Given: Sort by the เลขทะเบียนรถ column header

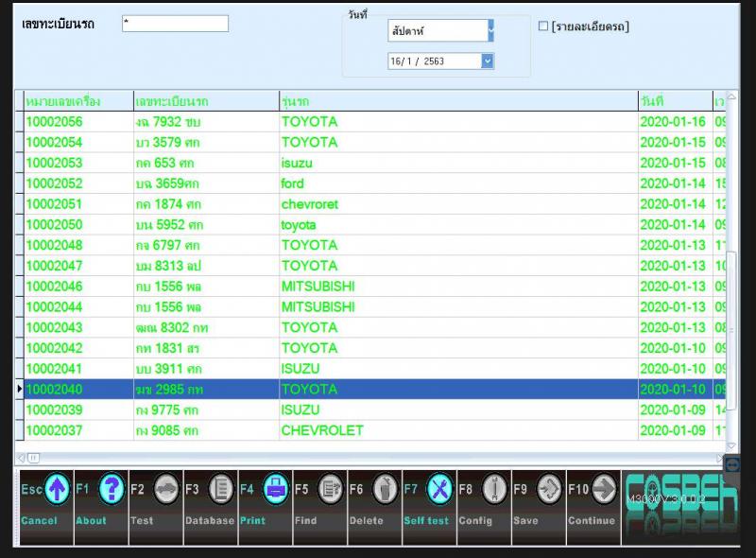Looking at the screenshot, I should [206, 101].
